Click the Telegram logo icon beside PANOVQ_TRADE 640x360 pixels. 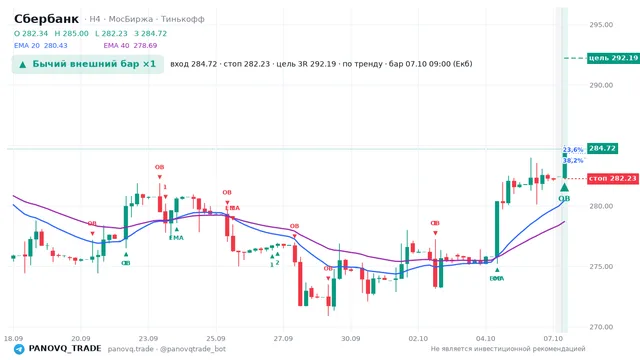point(19,349)
